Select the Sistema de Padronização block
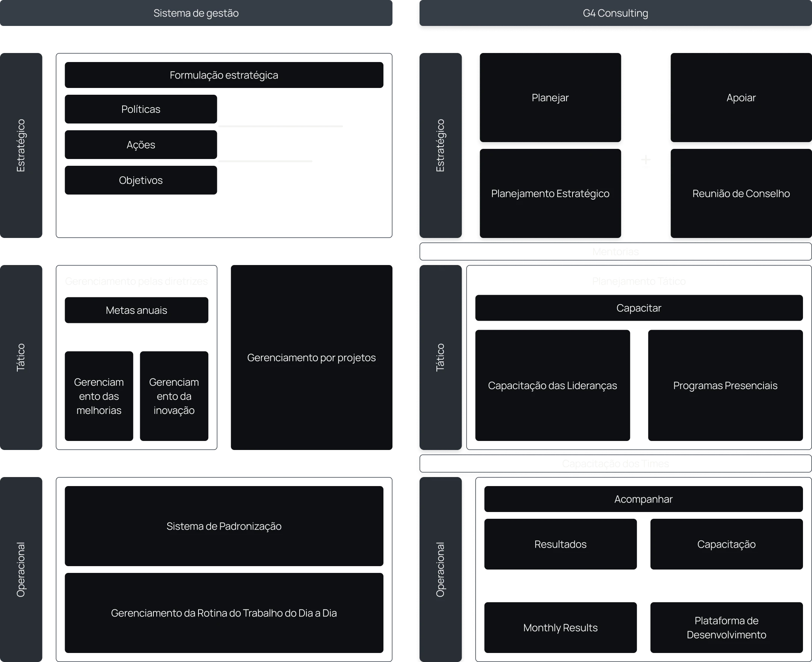This screenshot has width=812, height=662. click(x=224, y=526)
